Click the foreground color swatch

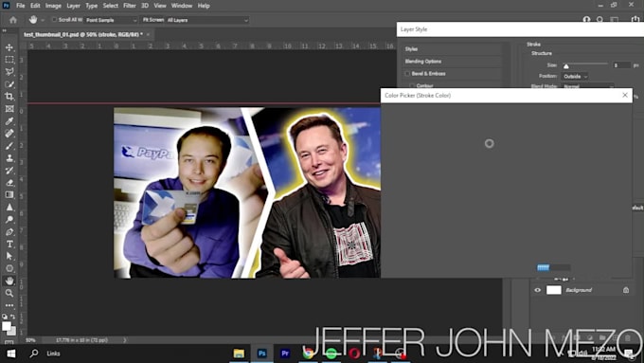point(7,326)
